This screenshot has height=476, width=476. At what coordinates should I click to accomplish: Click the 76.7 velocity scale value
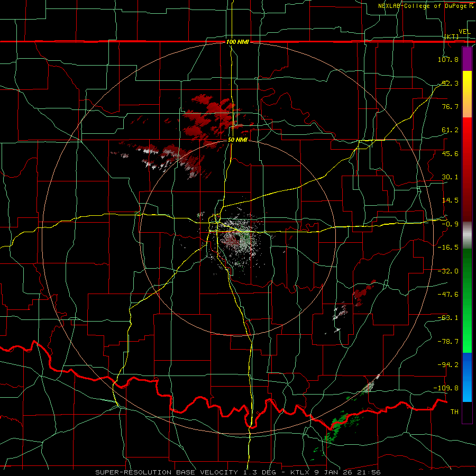(450, 106)
